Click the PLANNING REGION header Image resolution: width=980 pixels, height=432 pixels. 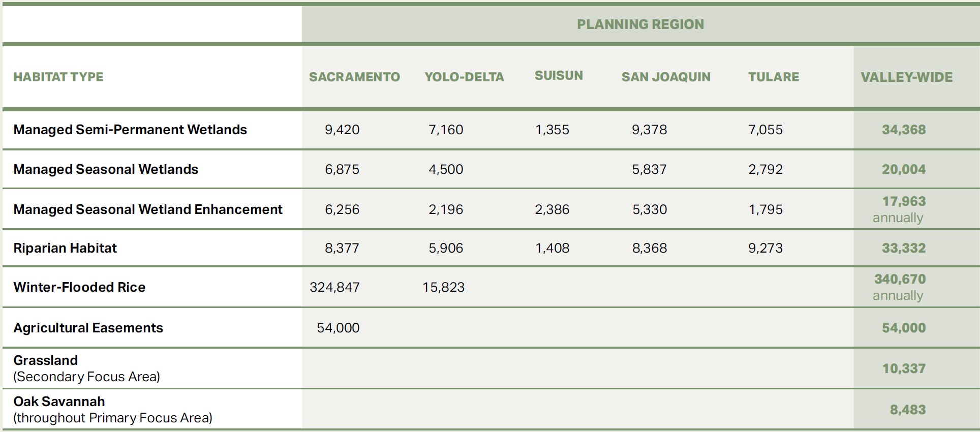tap(640, 24)
